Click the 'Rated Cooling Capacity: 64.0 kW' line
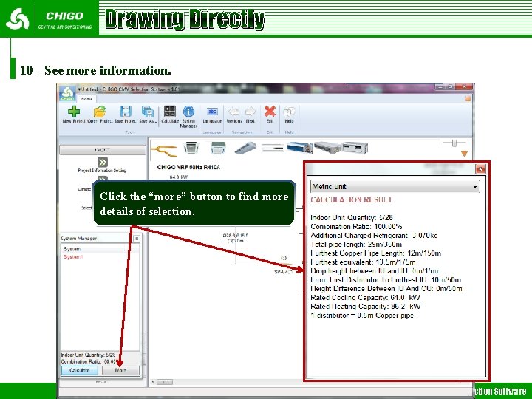Screen dimensions: 532x399 366,298
